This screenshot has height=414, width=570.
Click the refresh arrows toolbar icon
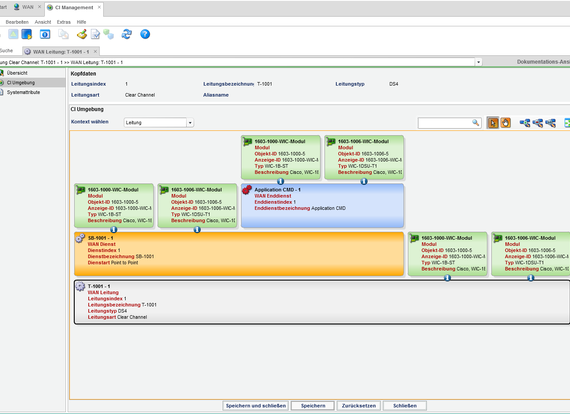coord(127,34)
